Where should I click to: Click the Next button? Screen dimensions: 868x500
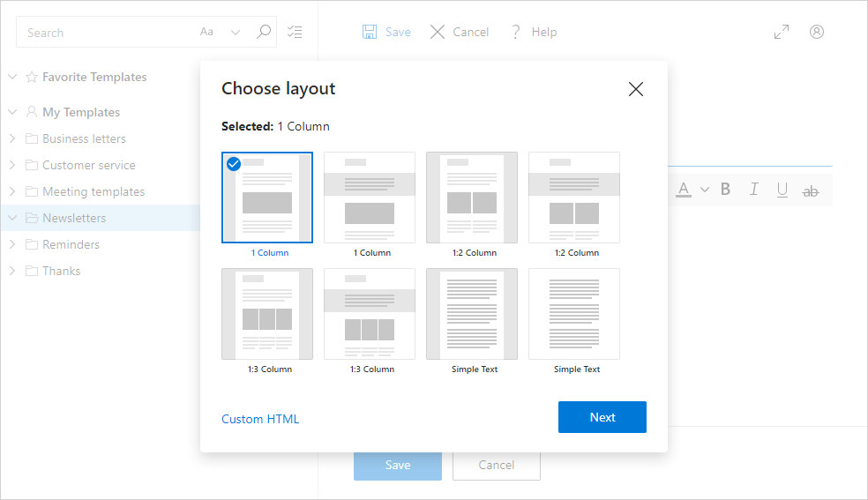coord(602,417)
